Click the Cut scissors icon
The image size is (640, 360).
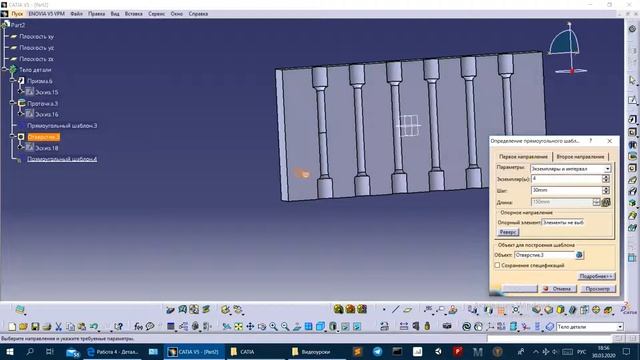click(58, 327)
